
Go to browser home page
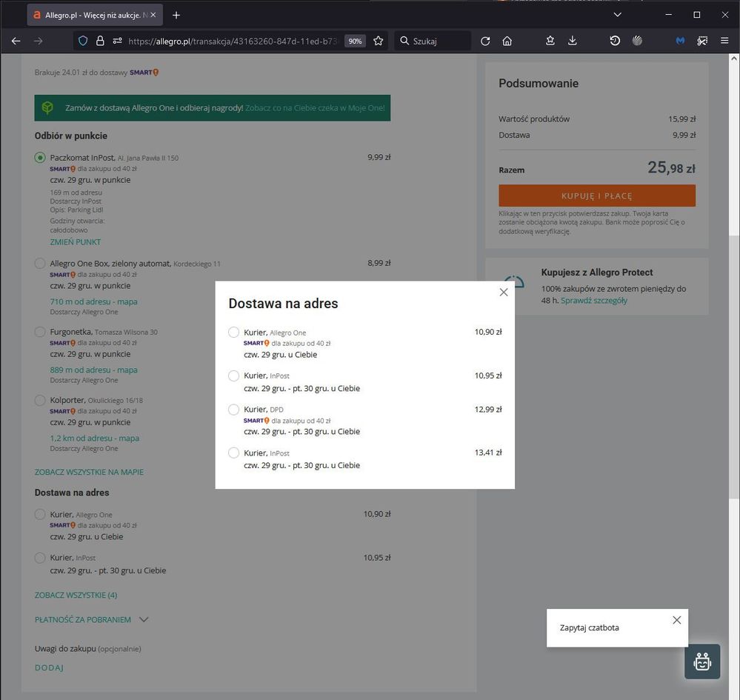click(x=507, y=41)
